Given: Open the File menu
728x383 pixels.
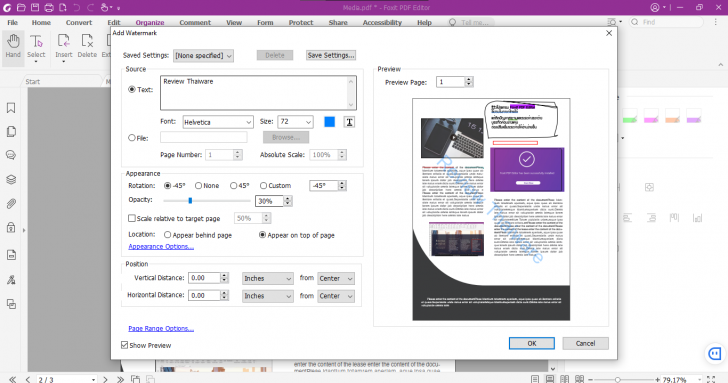Looking at the screenshot, I should pyautogui.click(x=13, y=22).
